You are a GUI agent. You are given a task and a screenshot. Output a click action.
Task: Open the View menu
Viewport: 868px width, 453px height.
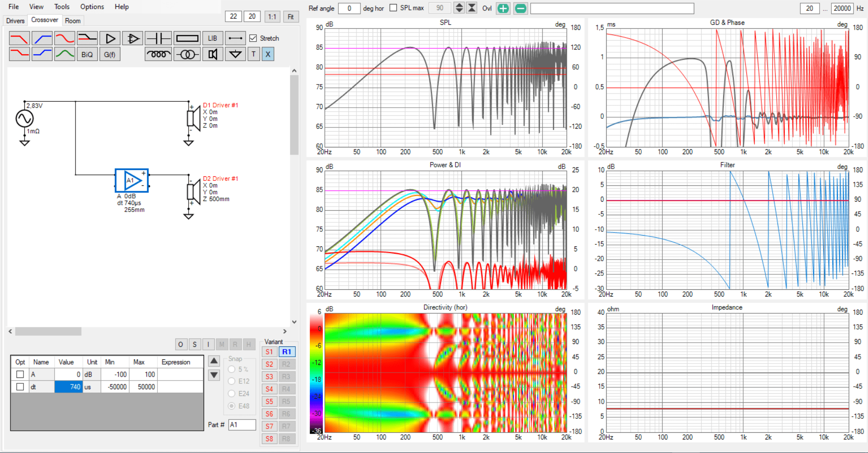click(36, 7)
